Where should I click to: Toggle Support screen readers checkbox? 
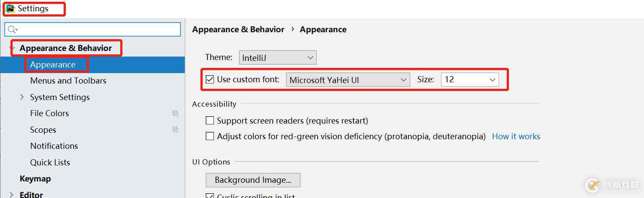tap(210, 121)
